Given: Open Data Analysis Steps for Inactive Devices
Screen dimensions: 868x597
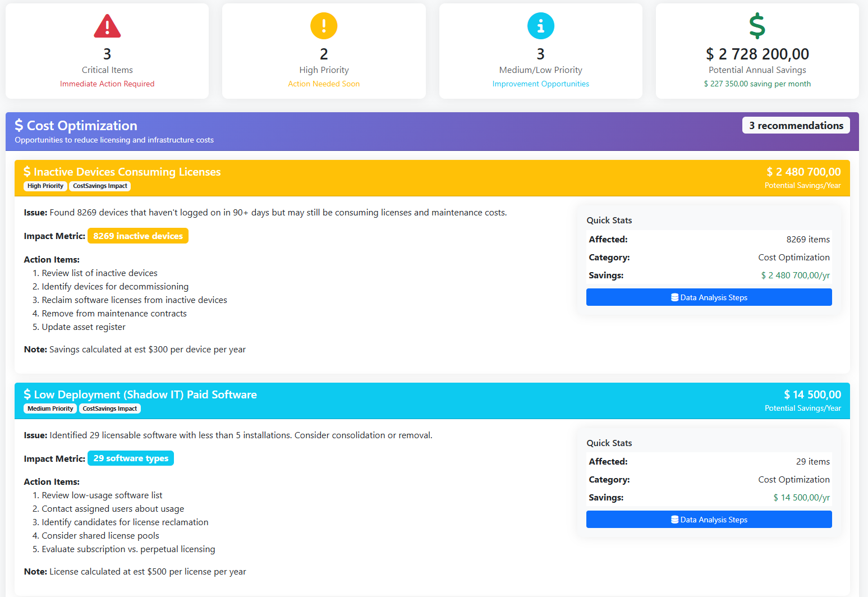Looking at the screenshot, I should click(709, 297).
